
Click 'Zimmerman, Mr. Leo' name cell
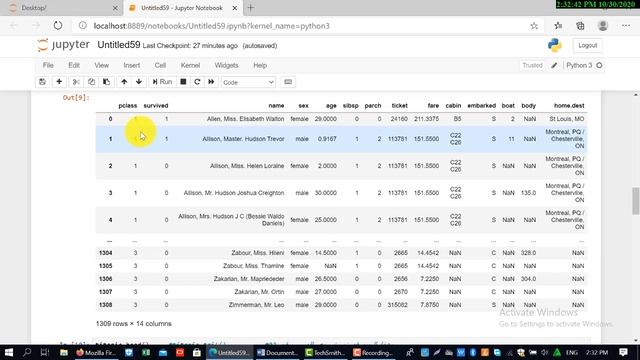click(256, 305)
